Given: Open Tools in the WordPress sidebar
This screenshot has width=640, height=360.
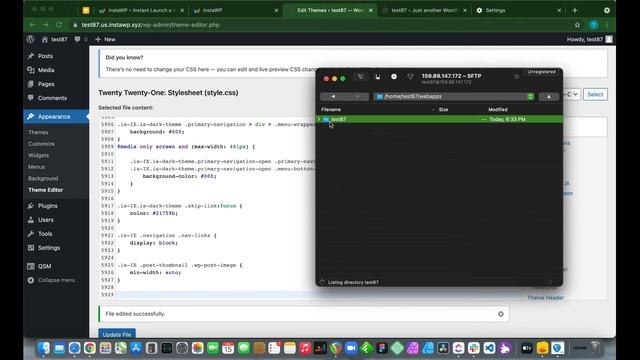Looking at the screenshot, I should coord(45,233).
